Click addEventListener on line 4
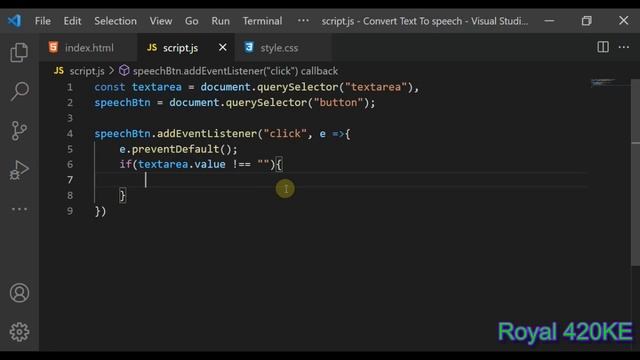The image size is (640, 360). click(207, 133)
